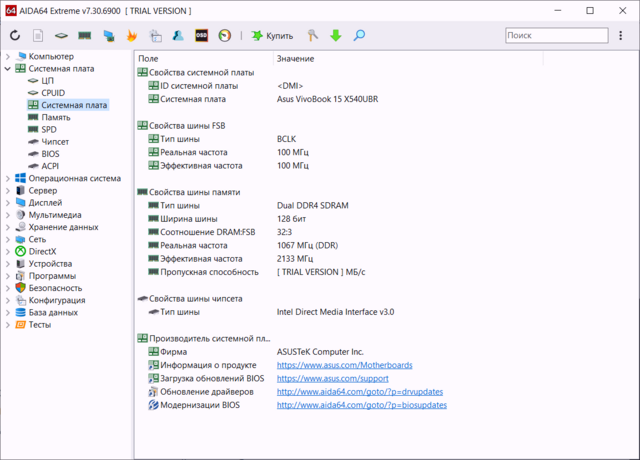This screenshot has height=460, width=640.
Task: Collapse the Системная плата tree node
Action: (8, 69)
